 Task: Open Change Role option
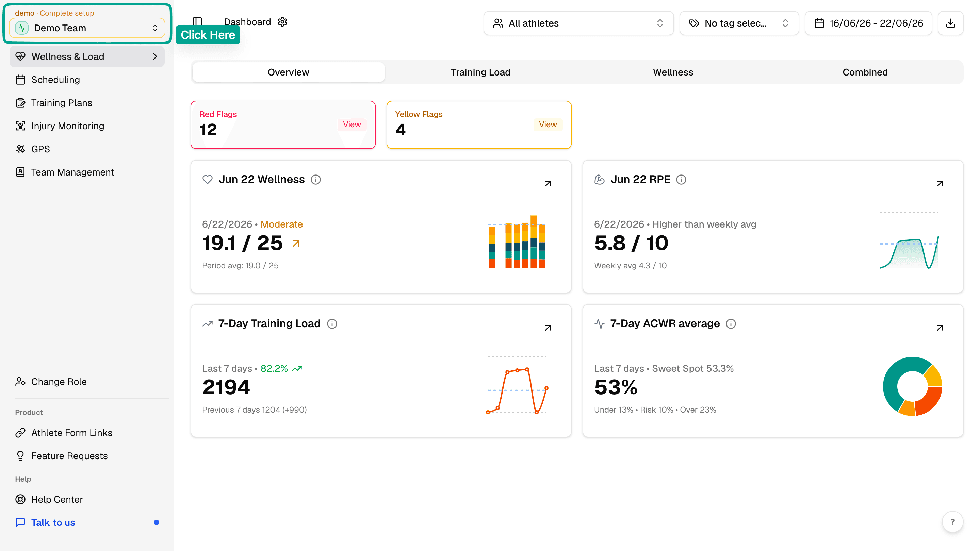(87, 381)
